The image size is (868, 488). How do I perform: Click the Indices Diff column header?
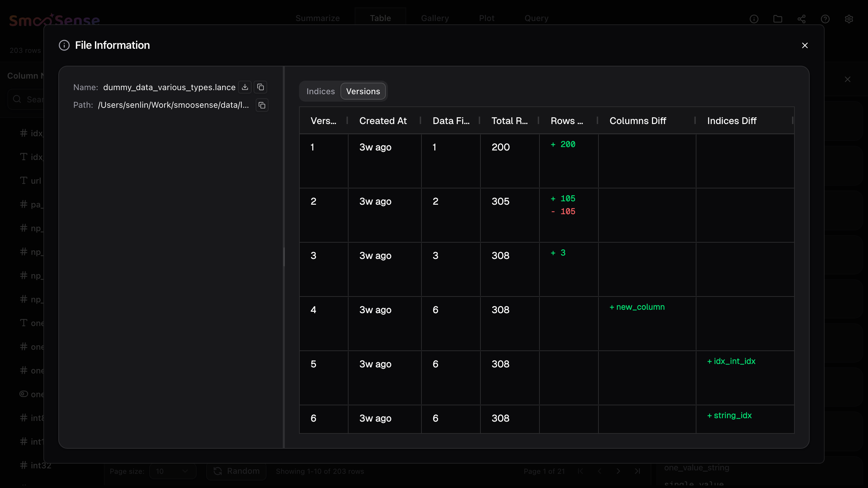[x=731, y=121]
